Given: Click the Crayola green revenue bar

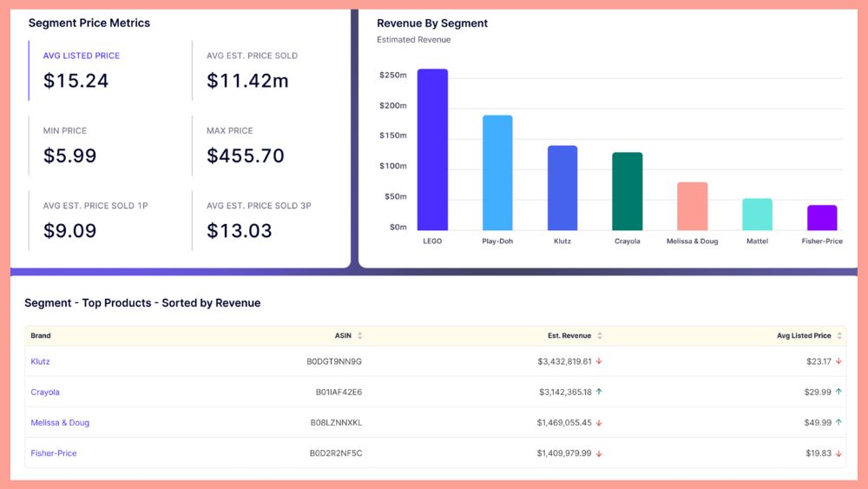Looking at the screenshot, I should [x=628, y=191].
